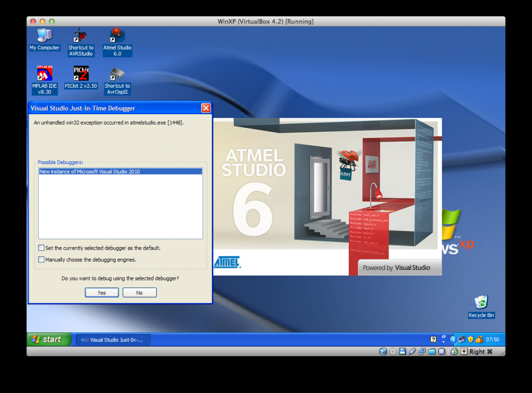This screenshot has width=532, height=393.
Task: Click the VirtualBox window resize grip
Action: point(502,353)
